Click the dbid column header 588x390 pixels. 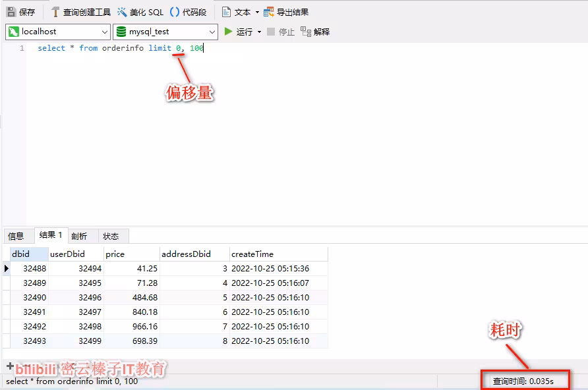click(x=29, y=254)
